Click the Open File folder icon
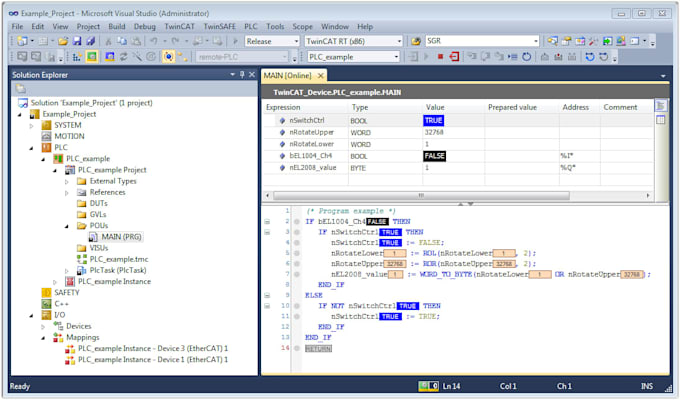The height and width of the screenshot is (400, 680). coord(63,41)
